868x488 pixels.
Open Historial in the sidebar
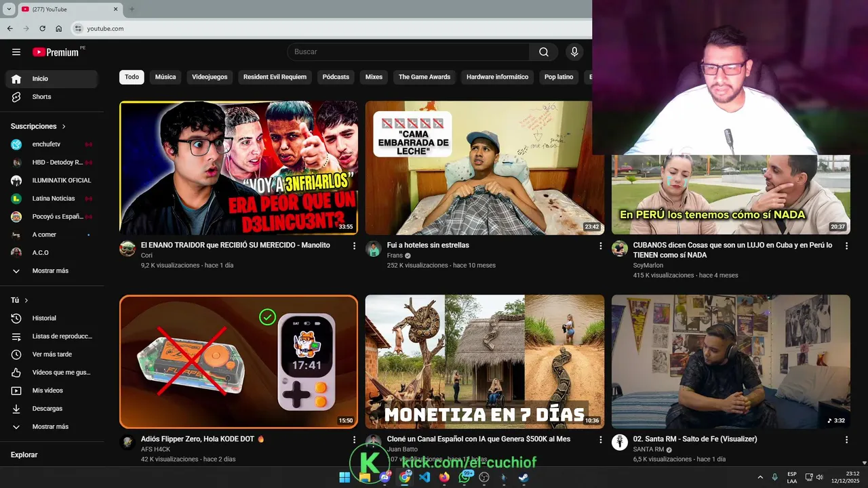(52, 318)
